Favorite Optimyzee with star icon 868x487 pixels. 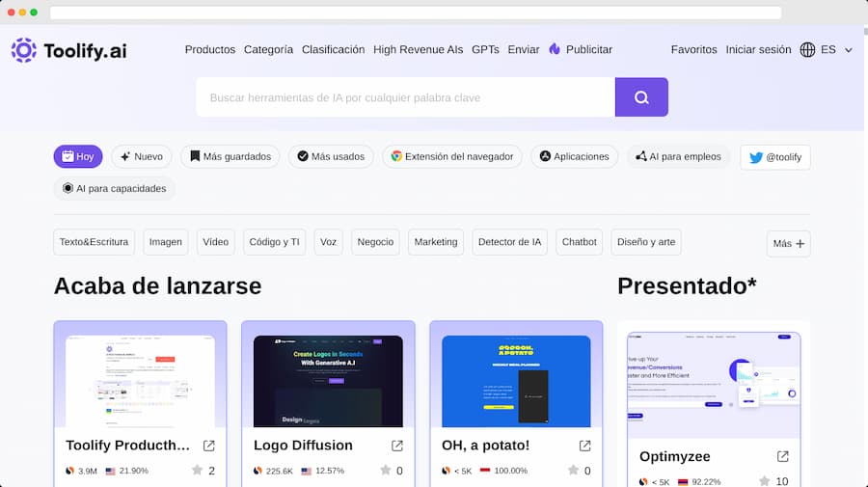click(765, 481)
